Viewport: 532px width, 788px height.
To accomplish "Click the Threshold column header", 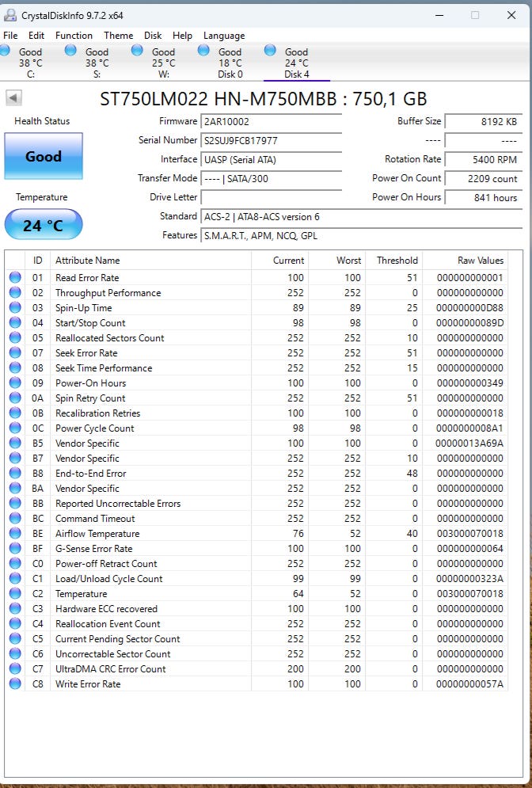I will [x=393, y=261].
